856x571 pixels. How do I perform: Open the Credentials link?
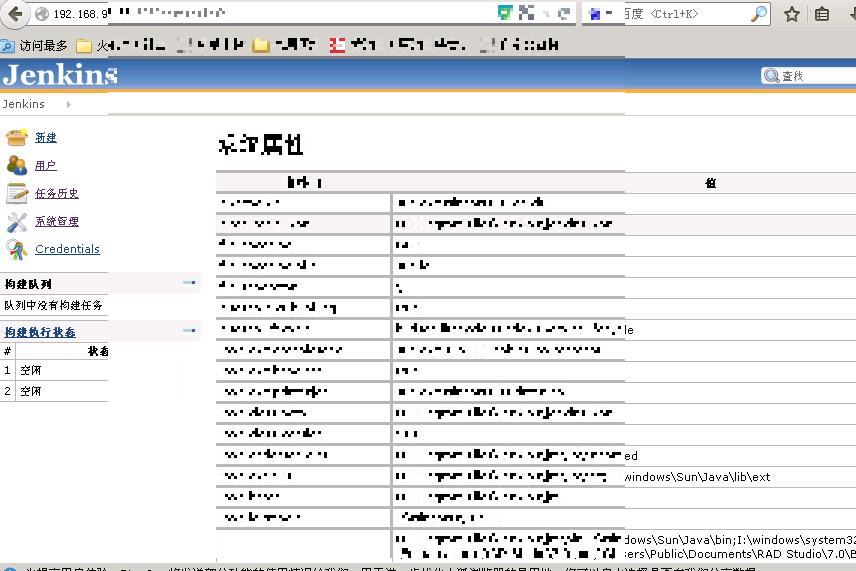click(67, 249)
